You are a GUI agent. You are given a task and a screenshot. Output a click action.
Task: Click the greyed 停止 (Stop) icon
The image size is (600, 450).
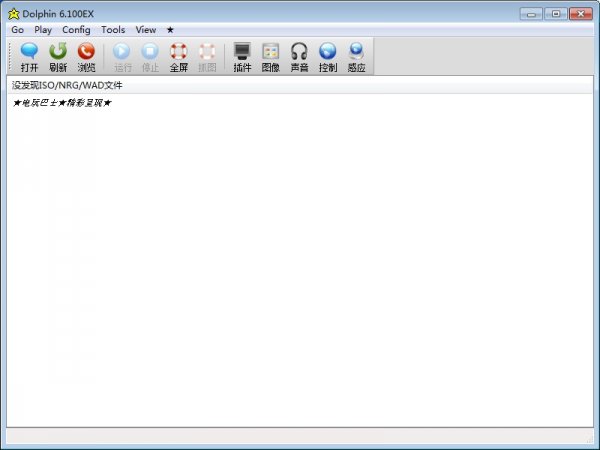tap(150, 51)
